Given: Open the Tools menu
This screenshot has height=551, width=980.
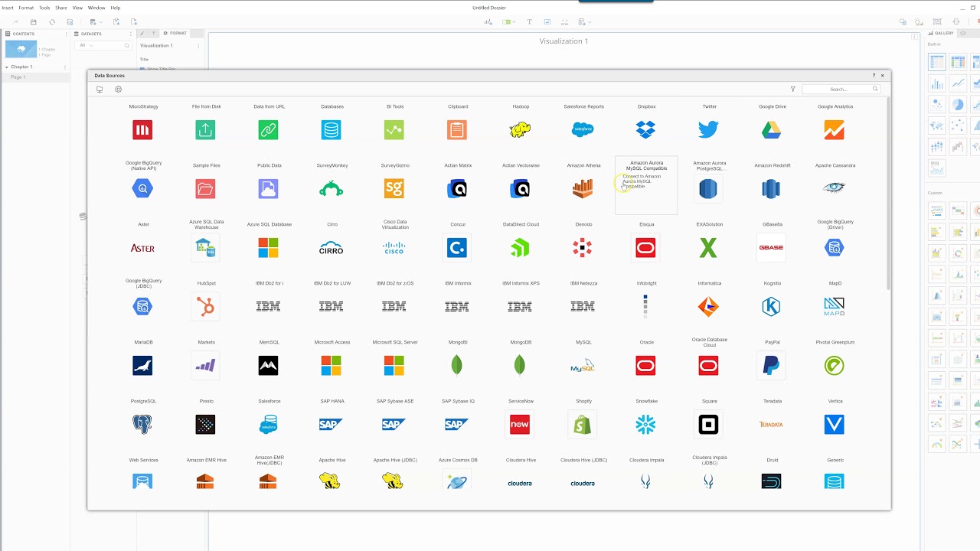Looking at the screenshot, I should tap(44, 8).
